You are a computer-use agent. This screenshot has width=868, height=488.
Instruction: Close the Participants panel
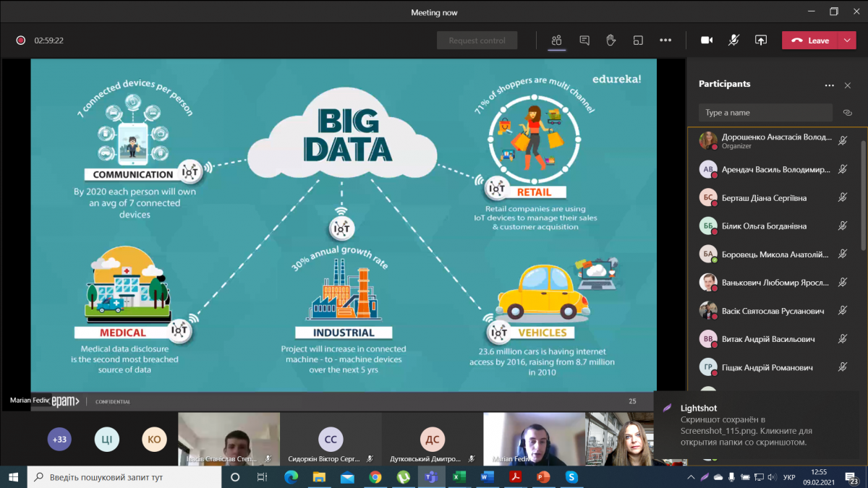click(x=848, y=85)
